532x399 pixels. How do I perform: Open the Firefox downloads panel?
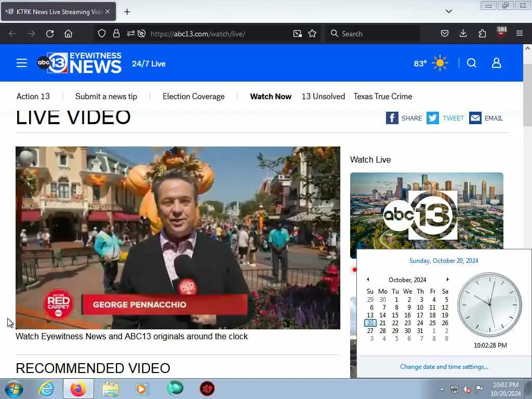463,34
